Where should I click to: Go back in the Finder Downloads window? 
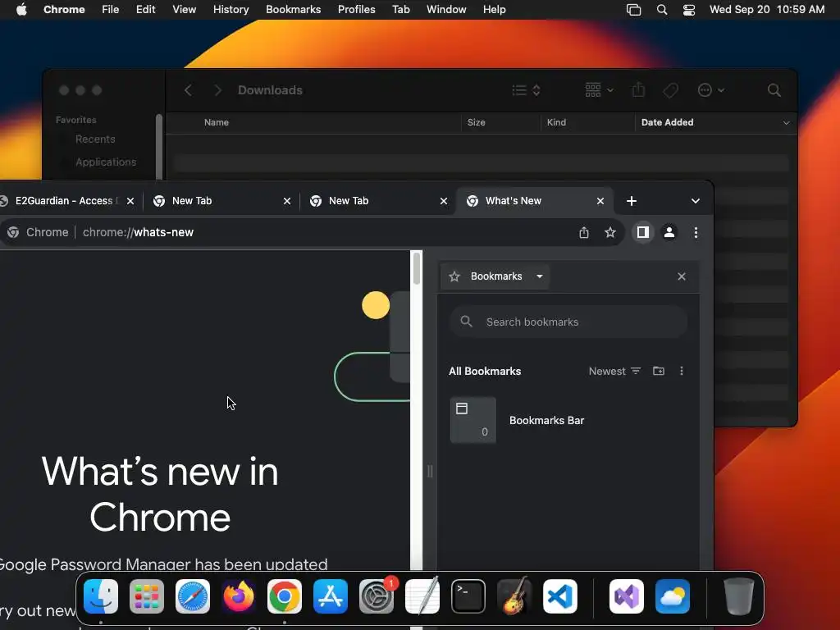tap(188, 90)
